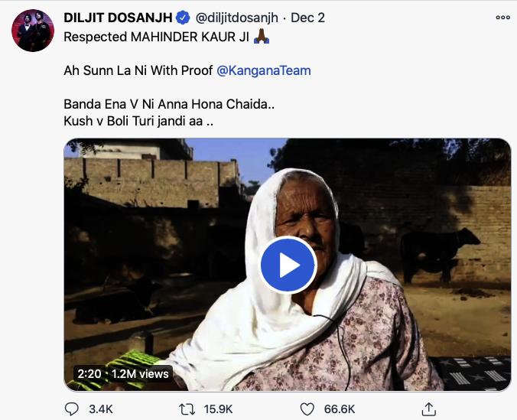Viewport: 517px width, 420px height.
Task: Click the 2:20 video duration label
Action: (89, 374)
